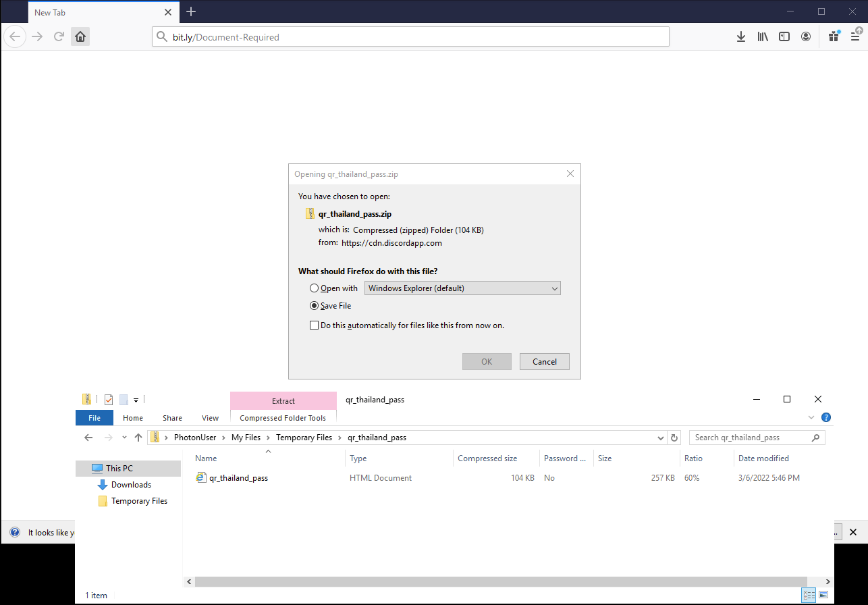Go back in Explorer navigation
The image size is (868, 605).
click(88, 438)
